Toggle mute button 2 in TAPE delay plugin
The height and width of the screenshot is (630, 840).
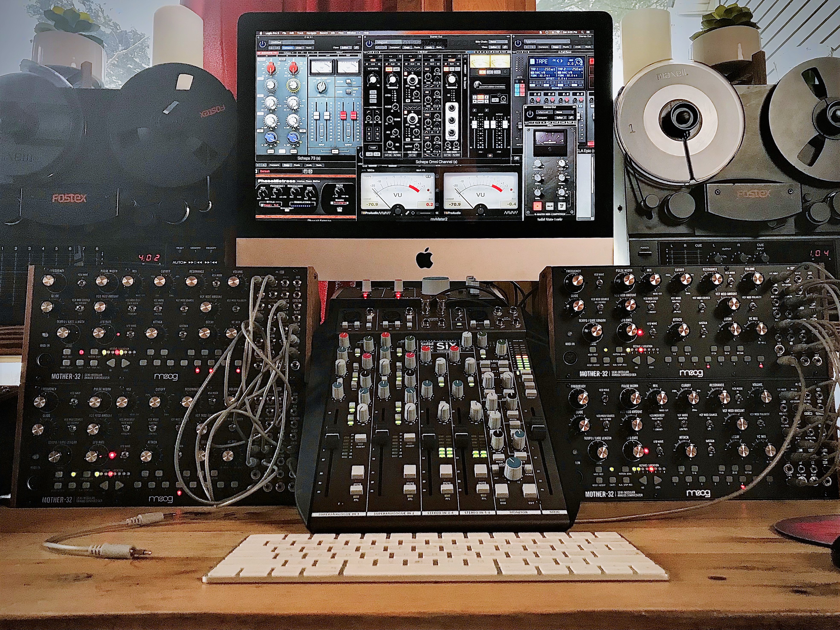[517, 86]
